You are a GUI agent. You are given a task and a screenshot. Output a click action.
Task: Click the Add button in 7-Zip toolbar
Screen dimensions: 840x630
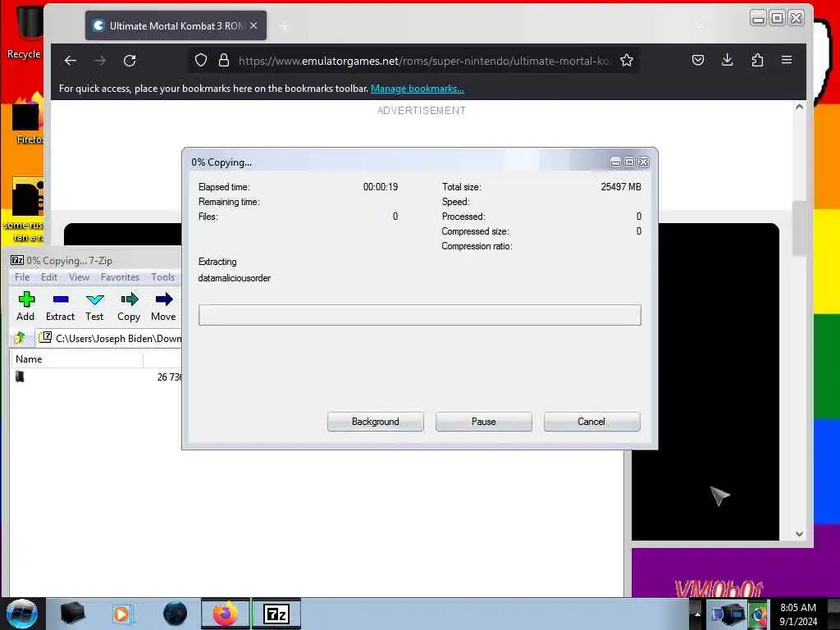coord(25,307)
